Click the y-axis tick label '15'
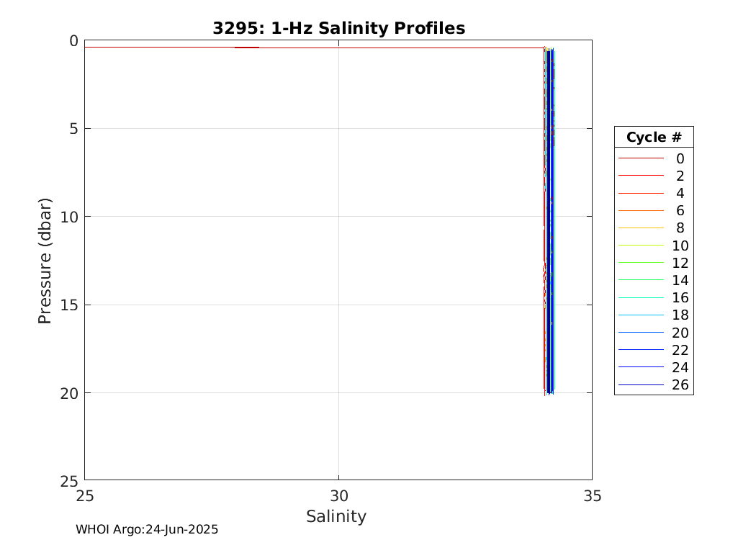The width and height of the screenshot is (756, 540). coord(69,305)
